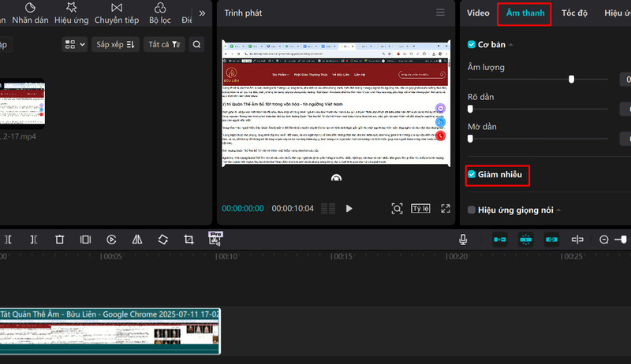Image resolution: width=631 pixels, height=364 pixels.
Task: Click the Âm lượng volume slider handle
Action: tap(571, 79)
